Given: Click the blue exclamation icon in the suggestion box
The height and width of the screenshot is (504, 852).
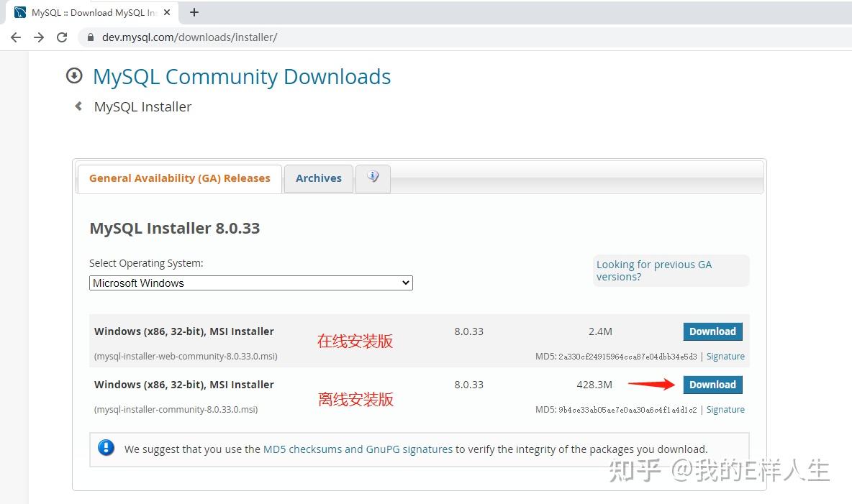Looking at the screenshot, I should (106, 447).
